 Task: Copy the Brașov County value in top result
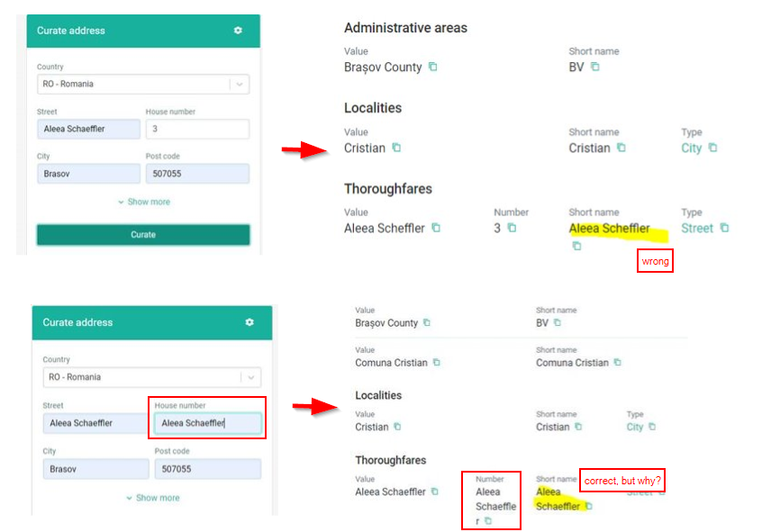(433, 68)
